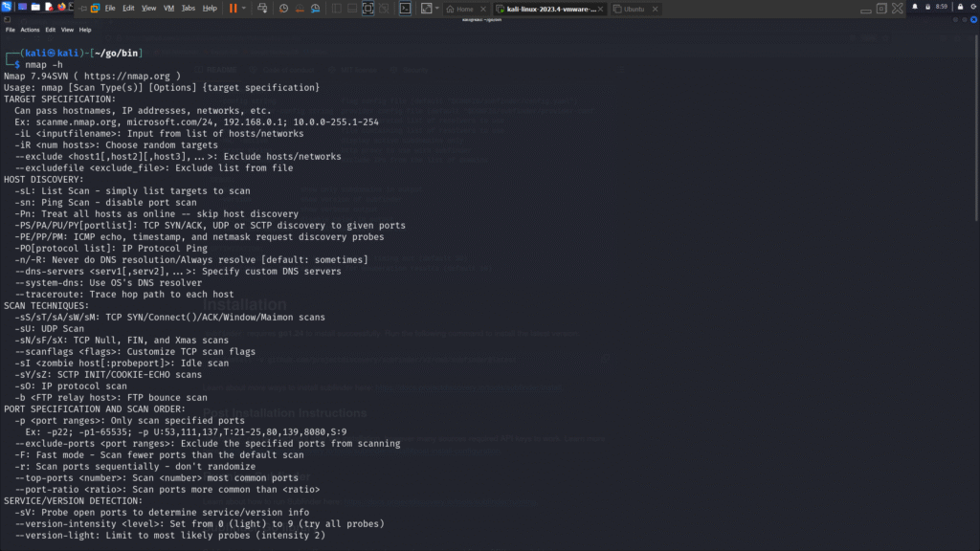Viewport: 980px width, 551px height.
Task: Open VMware File menu
Action: click(x=110, y=9)
